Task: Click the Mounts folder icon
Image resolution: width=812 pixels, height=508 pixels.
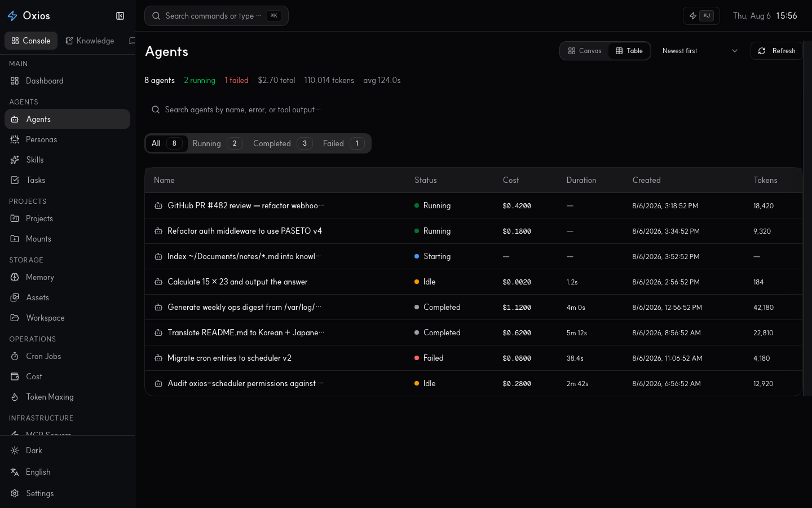Action: tap(15, 239)
